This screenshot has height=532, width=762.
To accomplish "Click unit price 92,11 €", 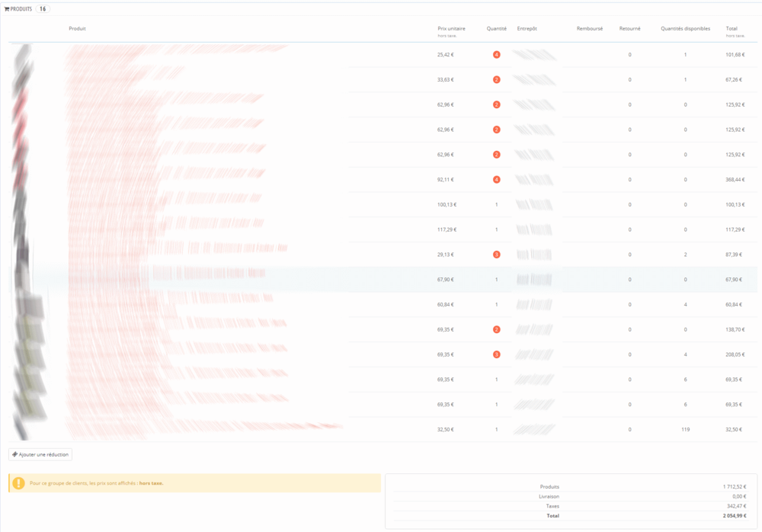I will click(445, 179).
